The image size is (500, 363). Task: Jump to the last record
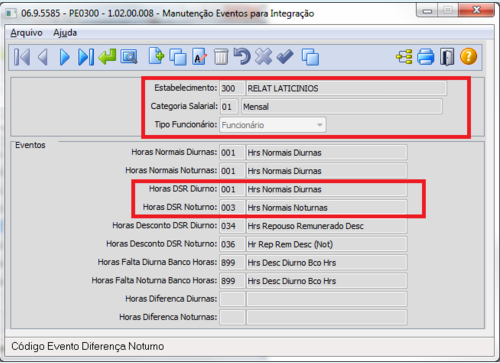(86, 57)
